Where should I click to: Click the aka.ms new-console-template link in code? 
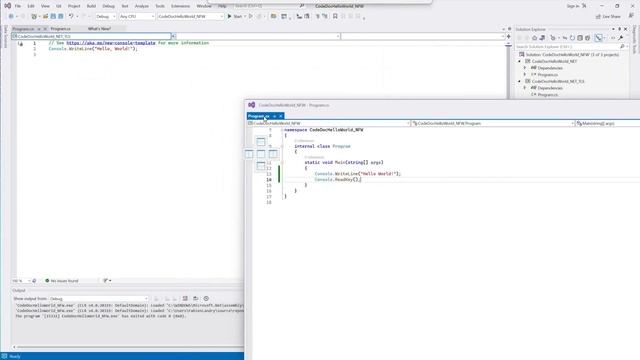point(111,43)
